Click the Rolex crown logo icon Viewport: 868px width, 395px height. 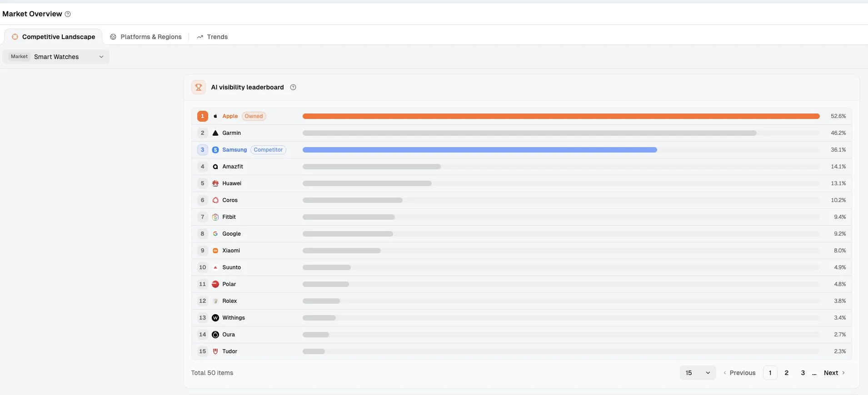pos(215,301)
